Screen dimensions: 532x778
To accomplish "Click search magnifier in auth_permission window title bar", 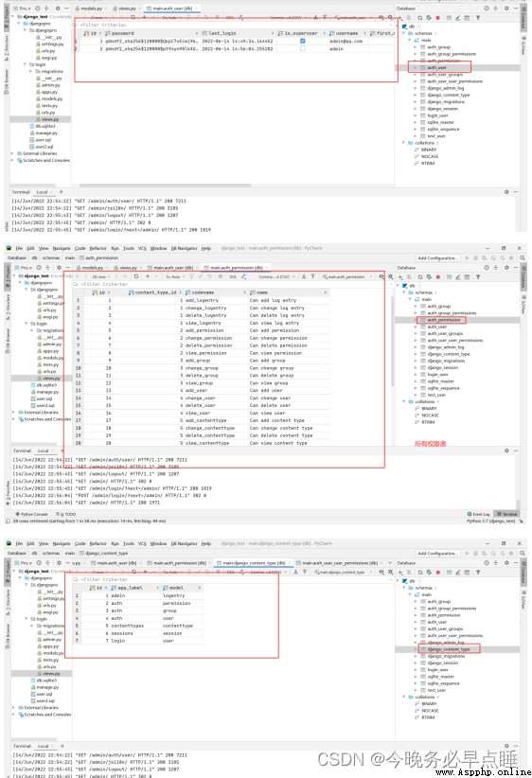I will (x=523, y=258).
